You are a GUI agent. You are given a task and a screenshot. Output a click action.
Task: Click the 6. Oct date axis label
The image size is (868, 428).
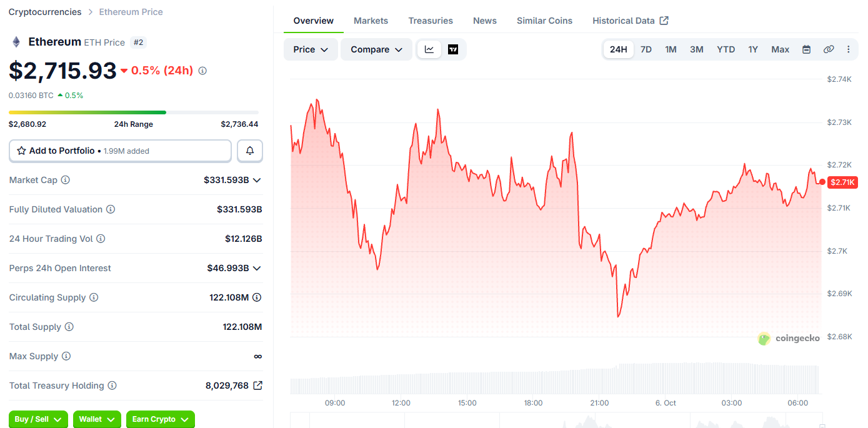click(x=666, y=403)
